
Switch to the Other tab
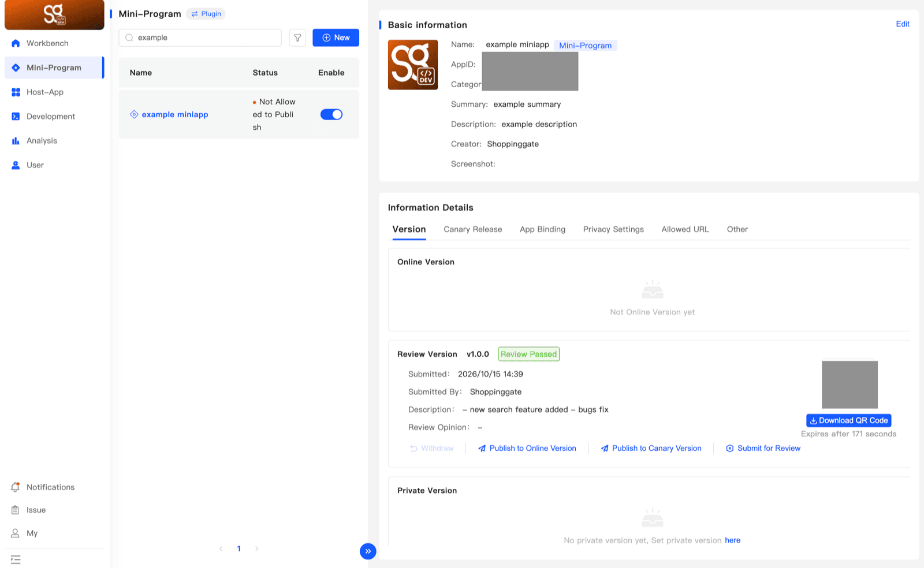point(737,229)
